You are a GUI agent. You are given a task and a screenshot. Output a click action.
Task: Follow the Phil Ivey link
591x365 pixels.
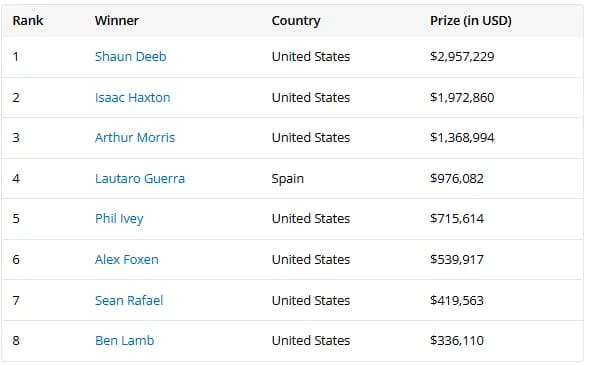119,219
